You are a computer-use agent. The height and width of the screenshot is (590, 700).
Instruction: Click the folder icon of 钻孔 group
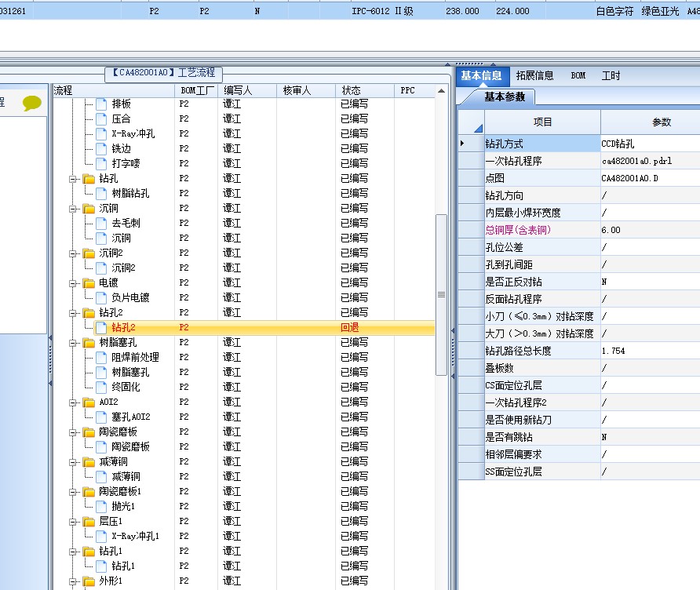(x=89, y=179)
